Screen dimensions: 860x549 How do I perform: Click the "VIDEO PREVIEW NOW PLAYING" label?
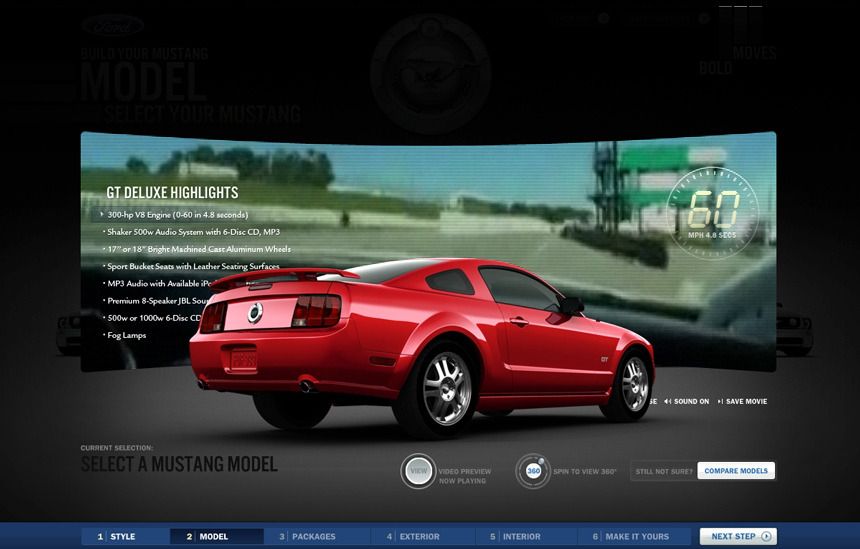coord(465,476)
